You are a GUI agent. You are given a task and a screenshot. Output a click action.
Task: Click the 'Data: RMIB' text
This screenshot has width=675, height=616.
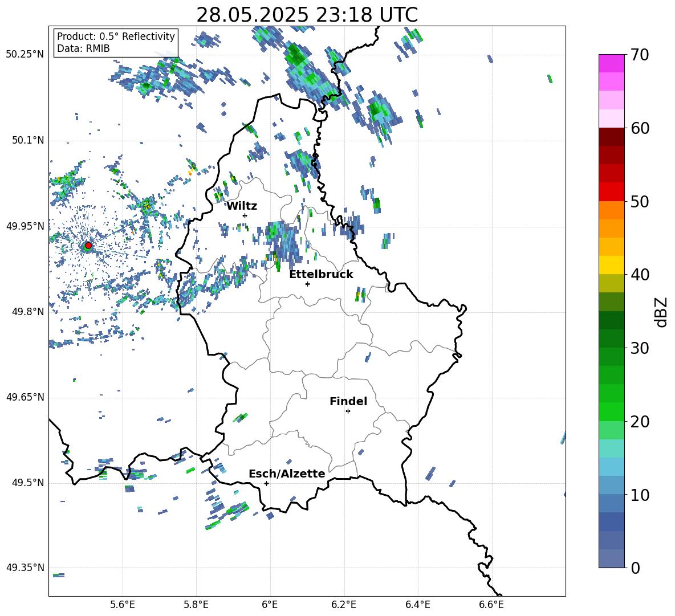tap(83, 48)
